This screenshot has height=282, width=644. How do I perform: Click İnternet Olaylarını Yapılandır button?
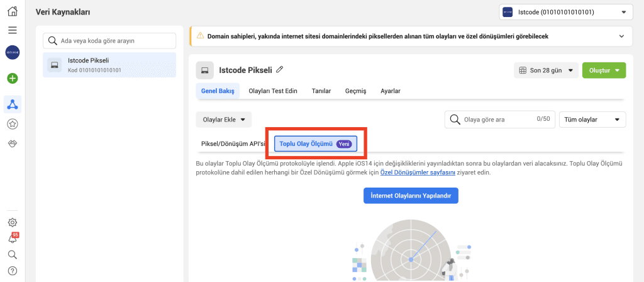(x=411, y=196)
